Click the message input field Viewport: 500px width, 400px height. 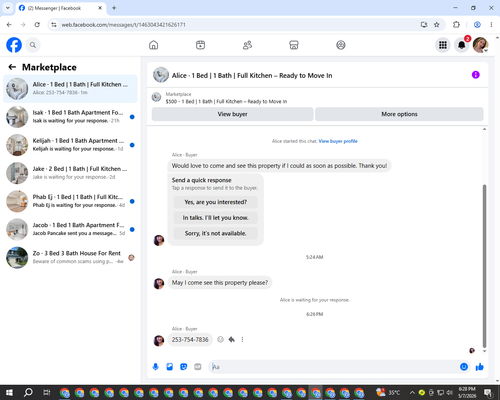pyautogui.click(x=333, y=367)
